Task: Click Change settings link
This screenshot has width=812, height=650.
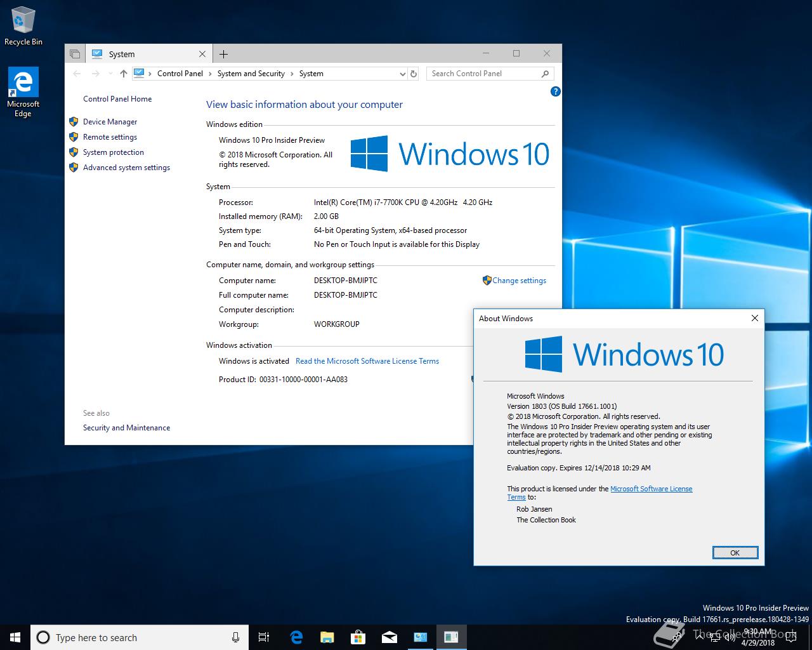Action: click(519, 280)
